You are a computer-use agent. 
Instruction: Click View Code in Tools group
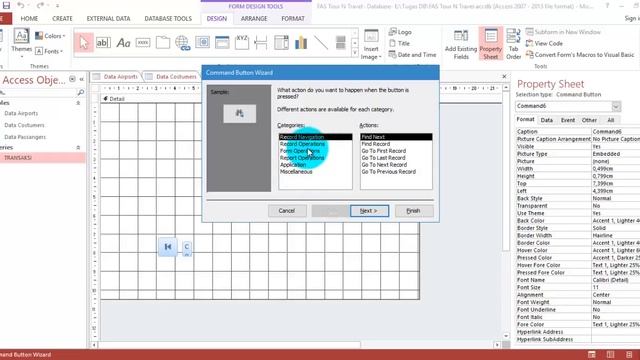click(544, 43)
